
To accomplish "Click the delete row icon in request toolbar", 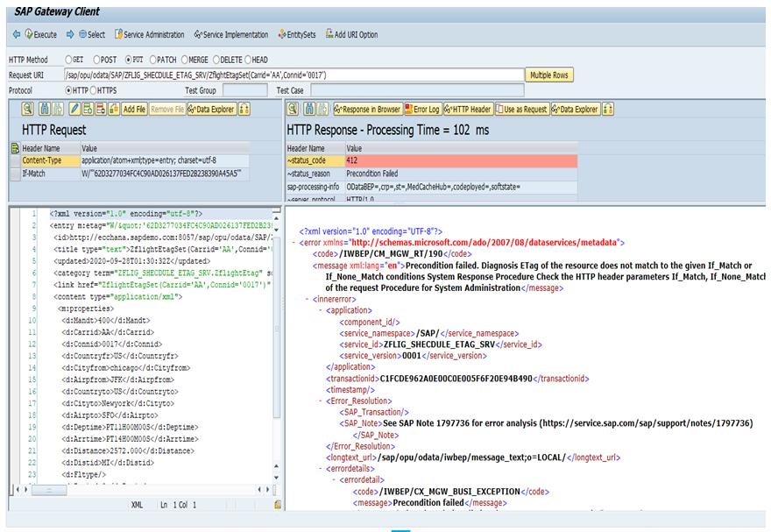I will tap(100, 110).
